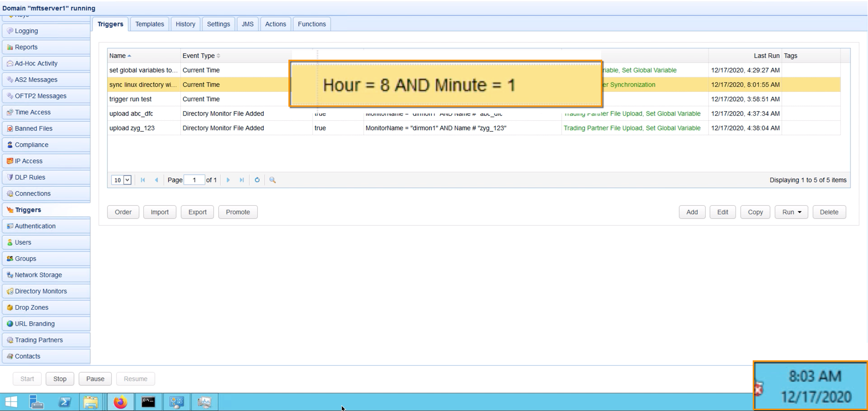This screenshot has width=868, height=411.
Task: Click the refresh icon in pagination bar
Action: pyautogui.click(x=257, y=180)
